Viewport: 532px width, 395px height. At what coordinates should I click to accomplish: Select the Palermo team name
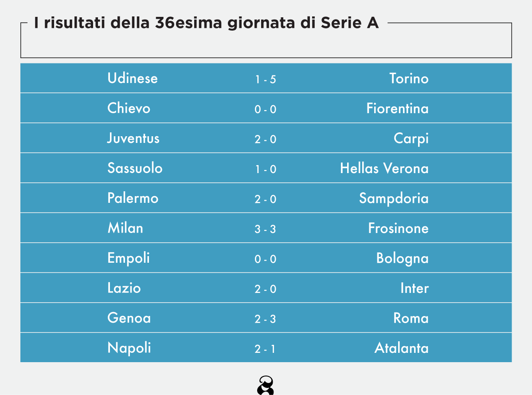click(133, 198)
